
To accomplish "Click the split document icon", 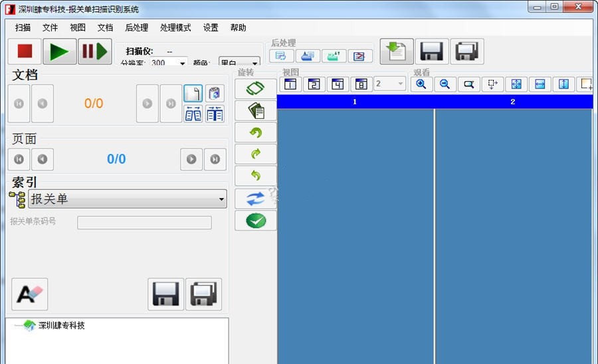I will point(193,114).
